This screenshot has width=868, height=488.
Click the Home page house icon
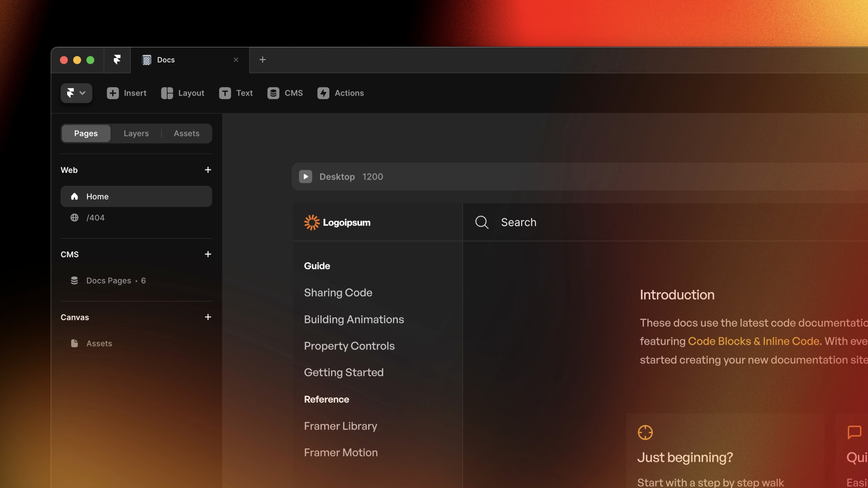(x=74, y=196)
